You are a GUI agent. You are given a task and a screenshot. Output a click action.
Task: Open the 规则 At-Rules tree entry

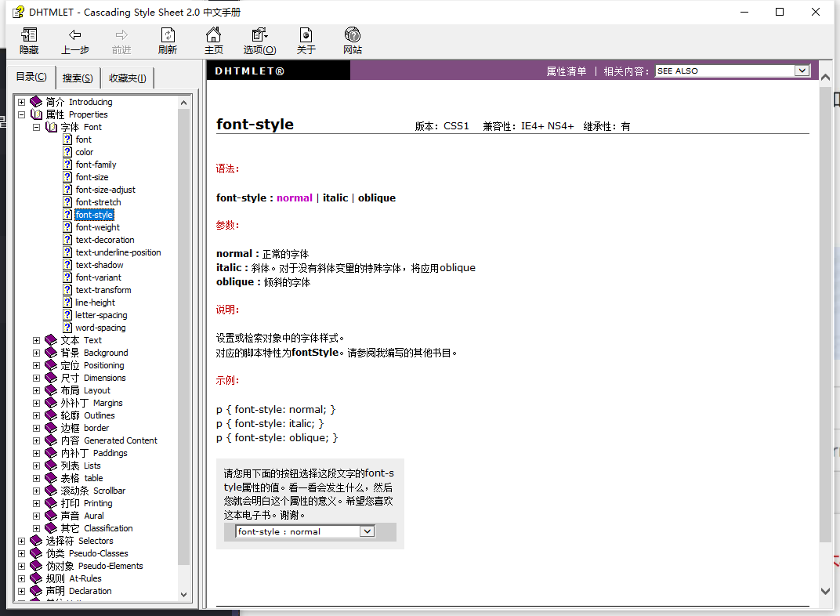pos(74,578)
